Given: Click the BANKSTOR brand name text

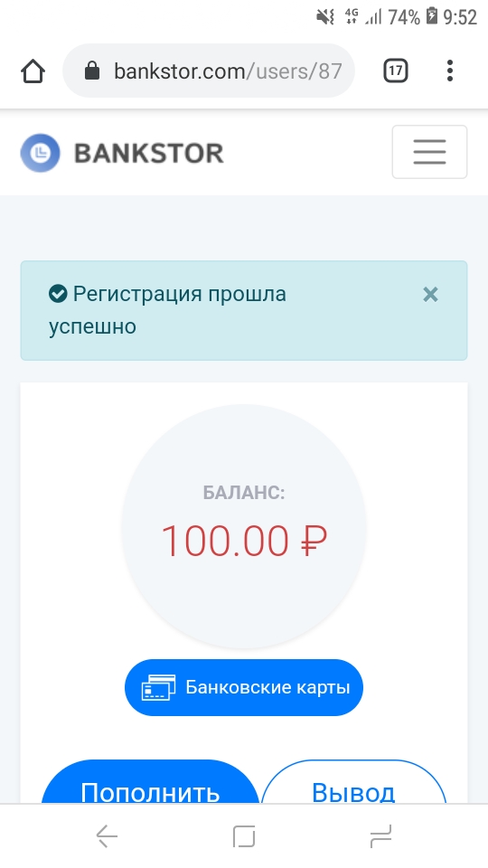Looking at the screenshot, I should [x=149, y=154].
